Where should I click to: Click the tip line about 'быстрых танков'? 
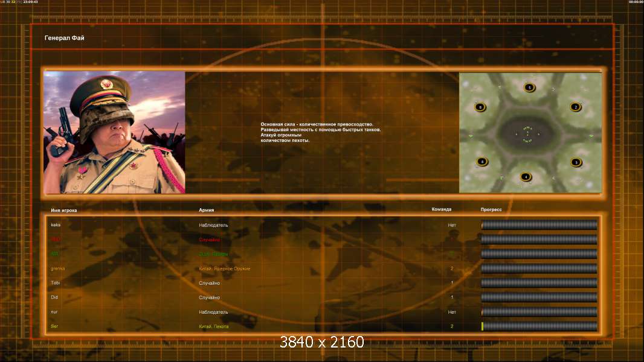(x=320, y=130)
